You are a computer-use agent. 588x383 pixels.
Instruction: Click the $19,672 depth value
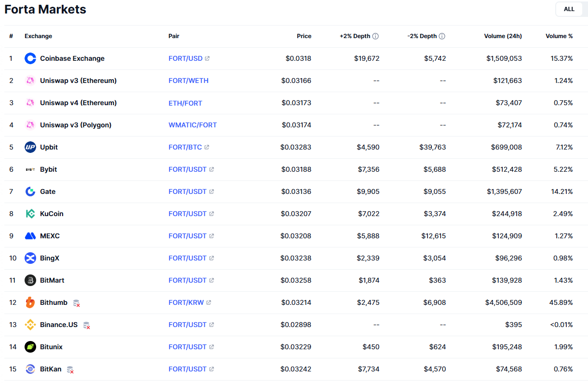tap(367, 58)
